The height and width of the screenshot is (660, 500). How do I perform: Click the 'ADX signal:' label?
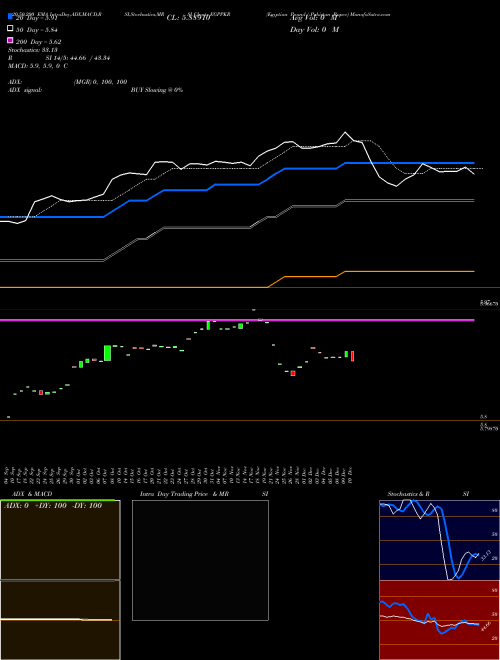[25, 90]
